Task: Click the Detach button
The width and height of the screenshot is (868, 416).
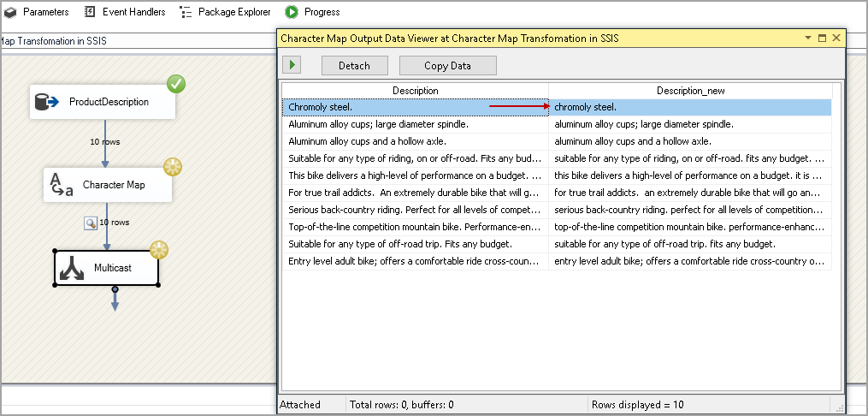Action: coord(354,66)
